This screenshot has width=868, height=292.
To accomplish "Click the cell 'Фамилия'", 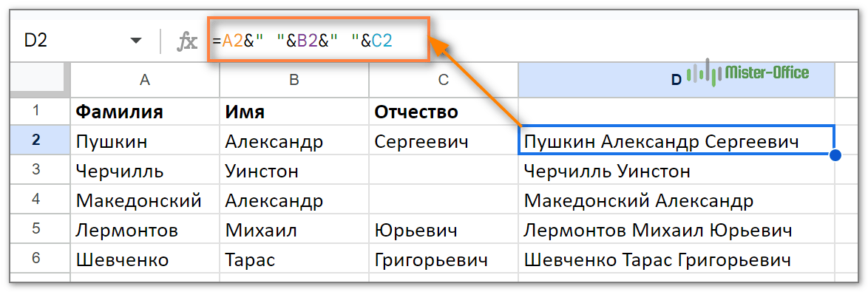I will 145,112.
